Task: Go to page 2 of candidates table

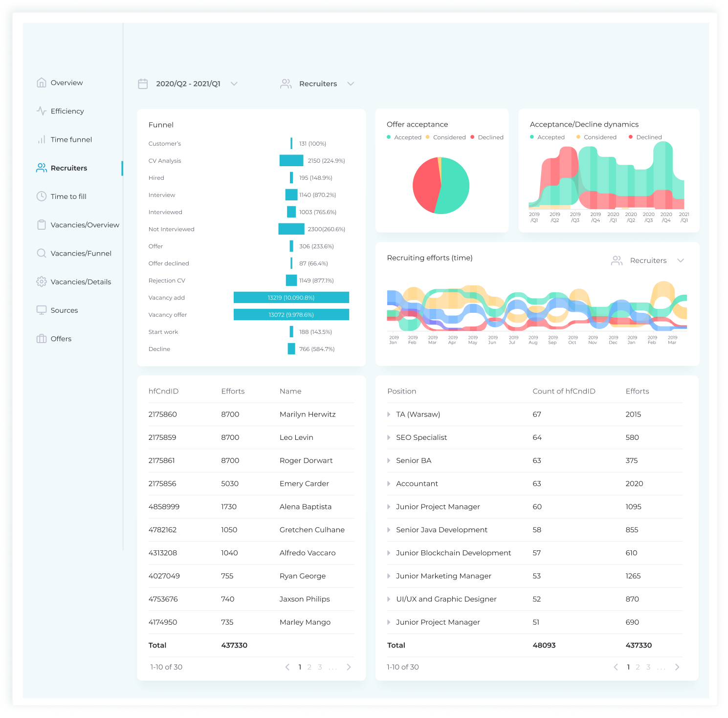Action: (309, 667)
